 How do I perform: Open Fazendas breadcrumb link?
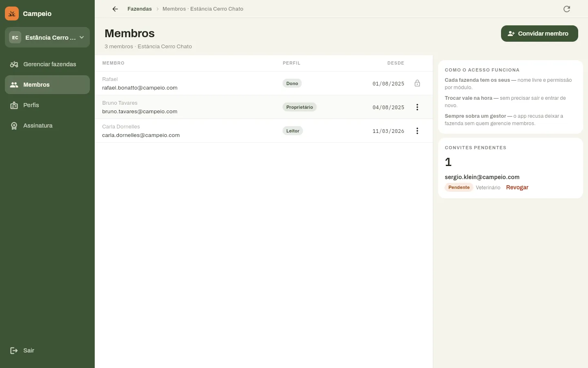pyautogui.click(x=140, y=9)
